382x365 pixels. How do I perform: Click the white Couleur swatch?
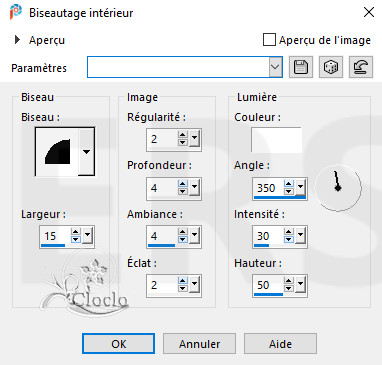(x=276, y=139)
